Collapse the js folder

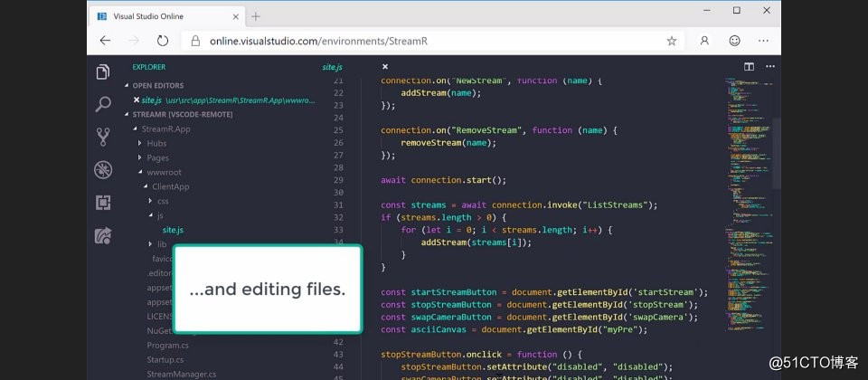(156, 215)
